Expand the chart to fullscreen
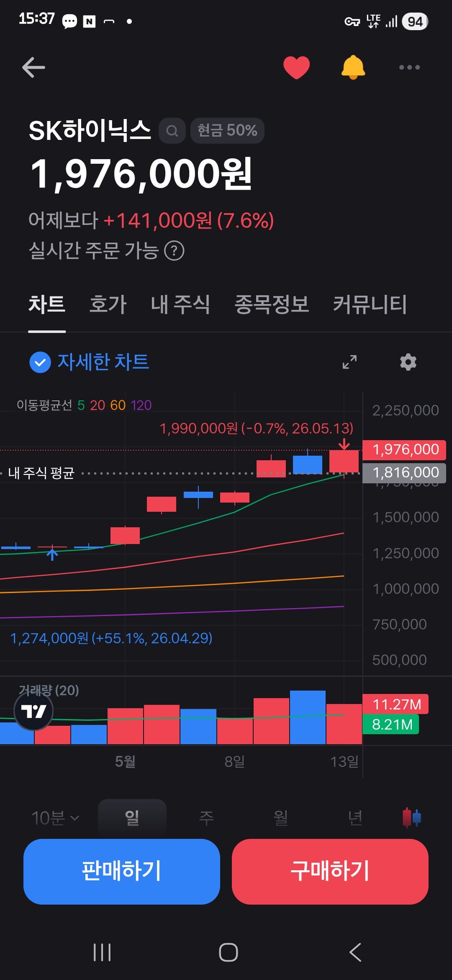The height and width of the screenshot is (980, 452). point(349,362)
